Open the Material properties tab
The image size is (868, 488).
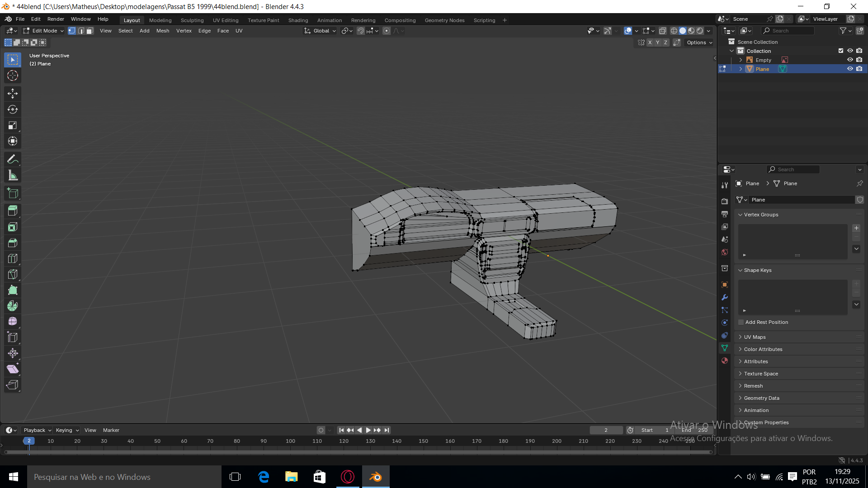pyautogui.click(x=725, y=361)
